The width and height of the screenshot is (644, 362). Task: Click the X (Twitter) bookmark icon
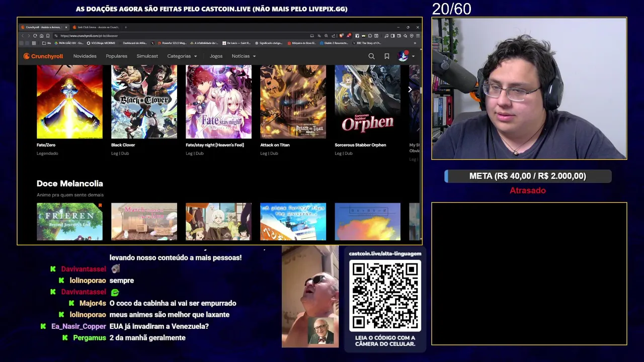(x=152, y=43)
